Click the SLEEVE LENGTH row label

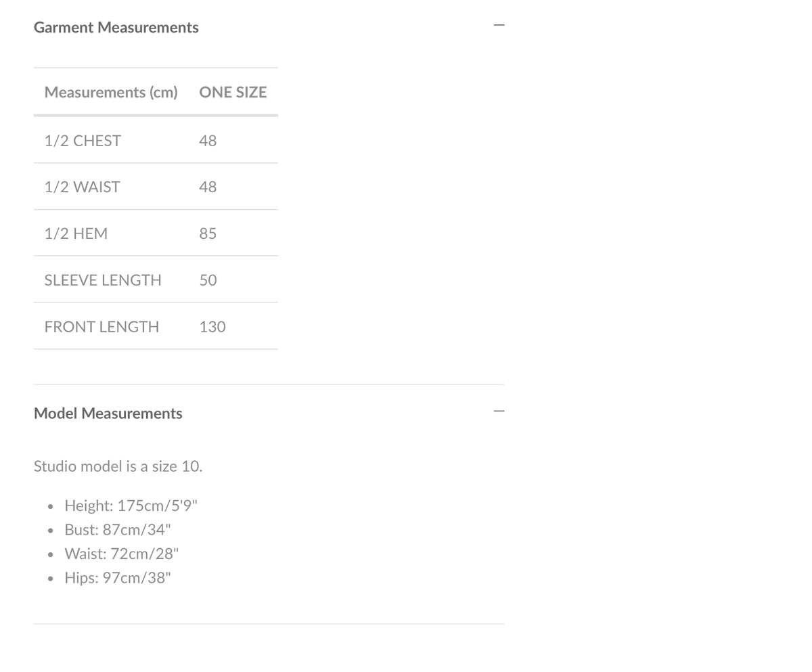[103, 280]
